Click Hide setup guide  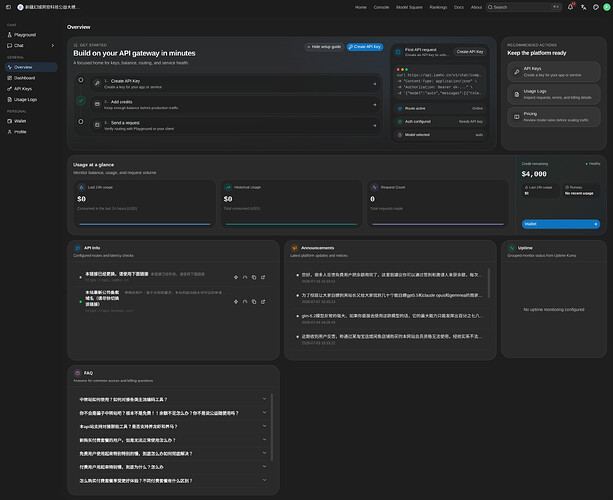pos(324,47)
